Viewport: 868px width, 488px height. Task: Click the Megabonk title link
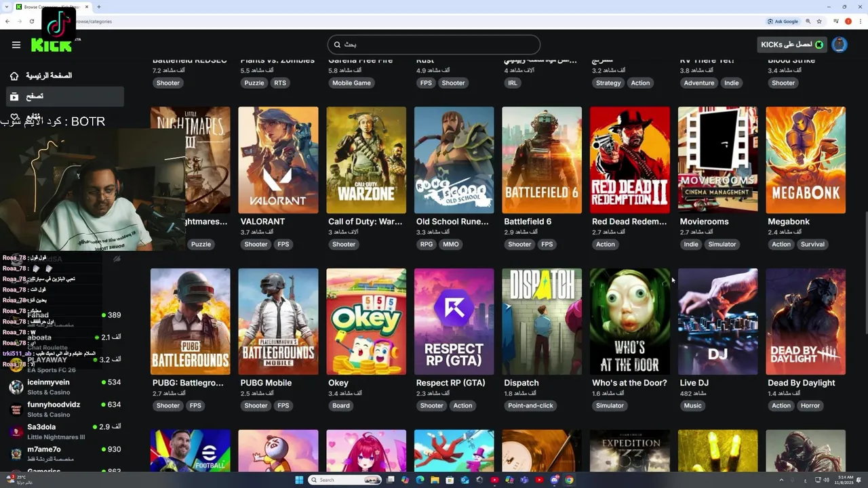789,222
